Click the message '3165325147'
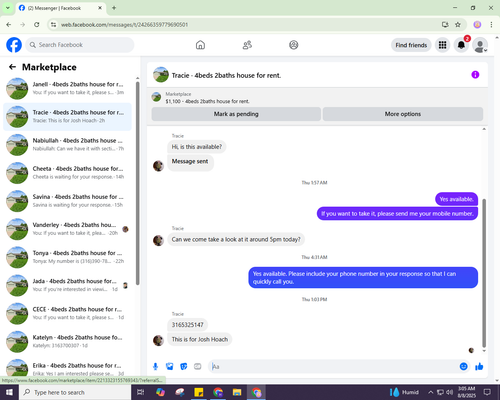Viewport: 500px width, 400px height. click(x=188, y=325)
